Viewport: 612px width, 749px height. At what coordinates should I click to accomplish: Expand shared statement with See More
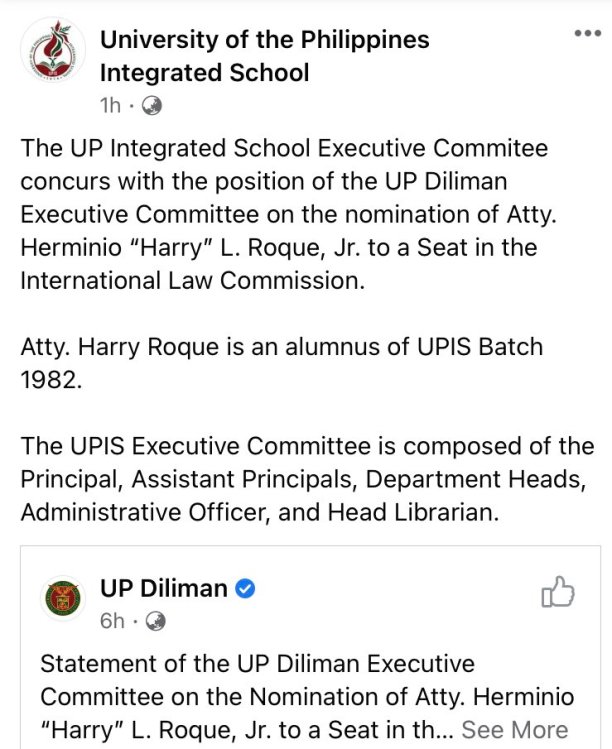(x=514, y=729)
